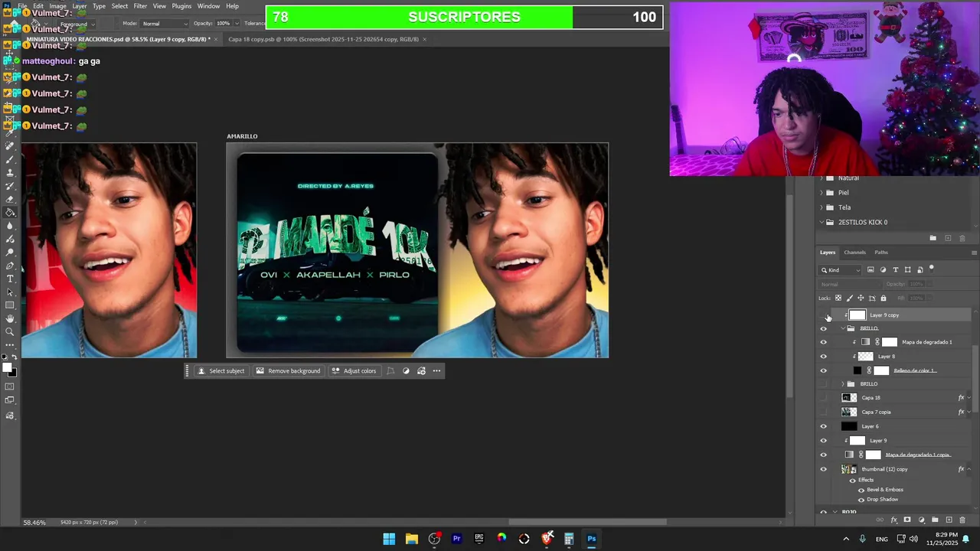Open the Image menu
The height and width of the screenshot is (551, 980).
58,6
